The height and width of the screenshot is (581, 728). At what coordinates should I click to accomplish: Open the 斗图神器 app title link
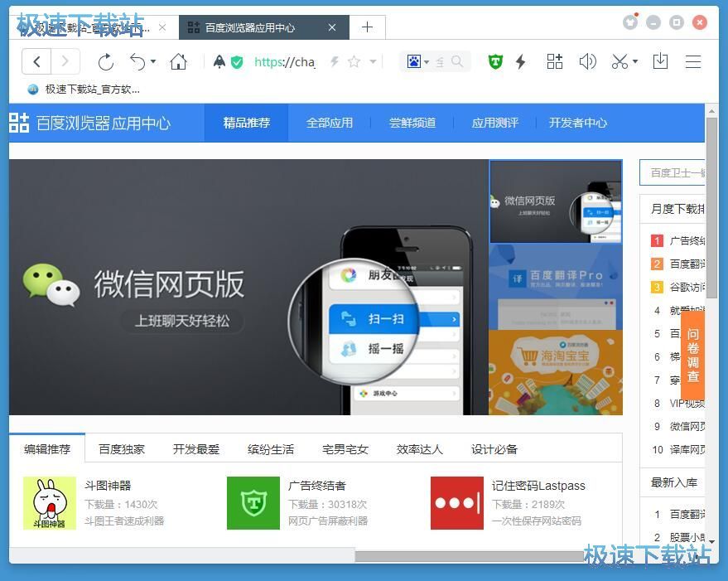108,486
